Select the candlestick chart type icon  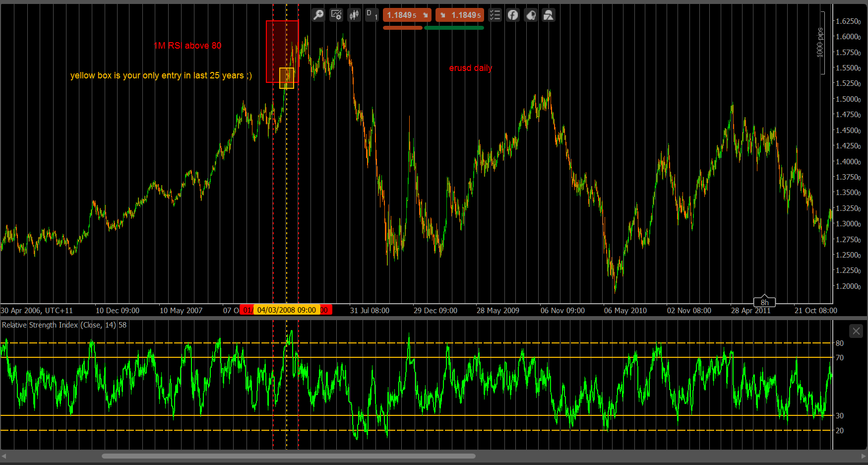point(354,15)
